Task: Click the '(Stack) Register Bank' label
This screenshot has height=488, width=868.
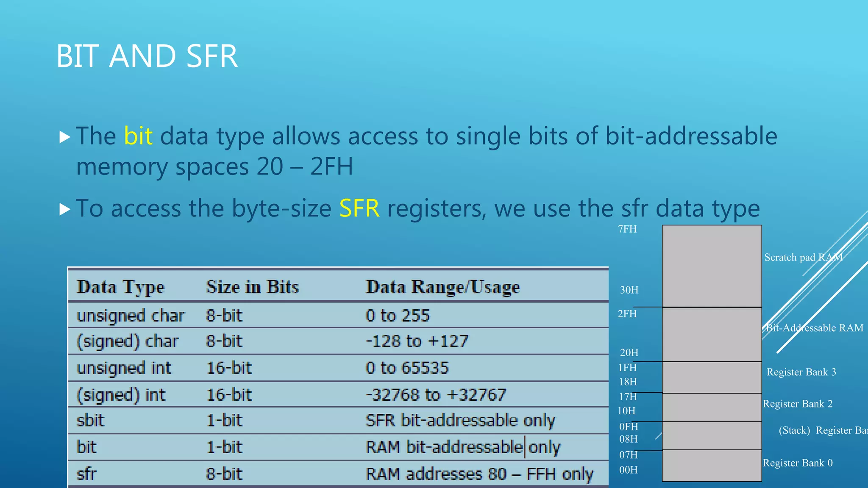Action: pyautogui.click(x=822, y=430)
